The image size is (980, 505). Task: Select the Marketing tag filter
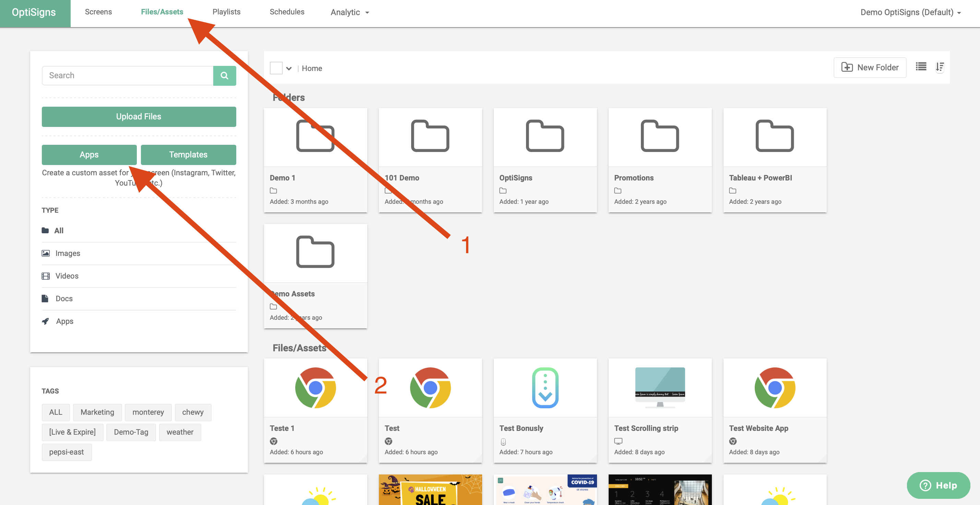coord(97,412)
